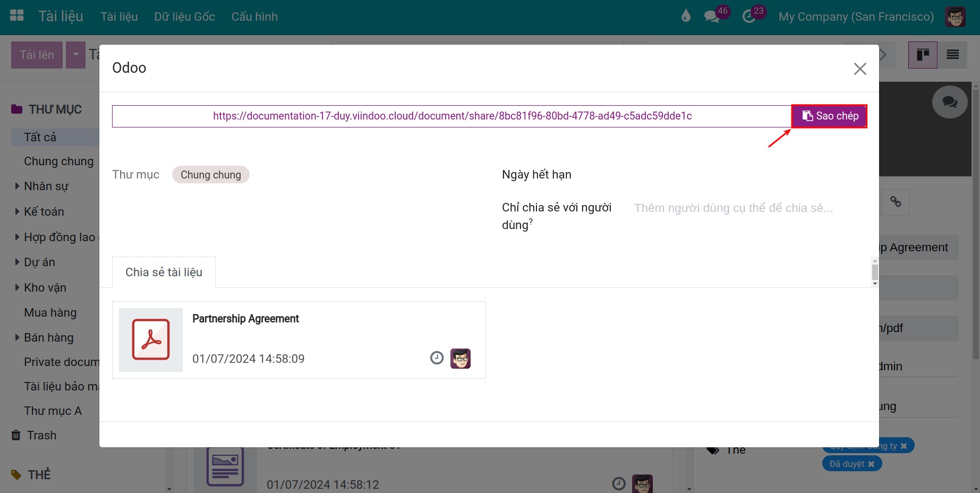Open the activities clock icon
980x493 pixels.
[x=749, y=16]
